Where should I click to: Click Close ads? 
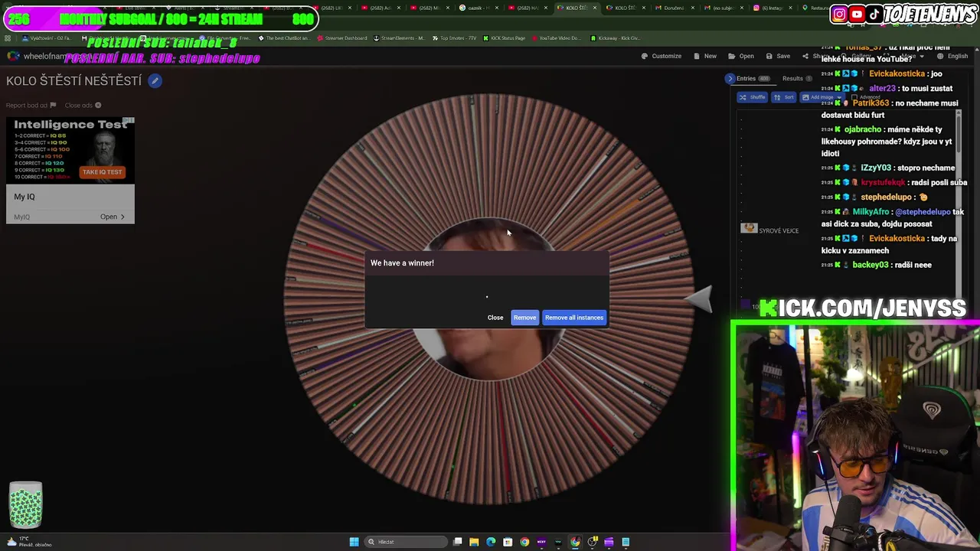[x=83, y=106]
